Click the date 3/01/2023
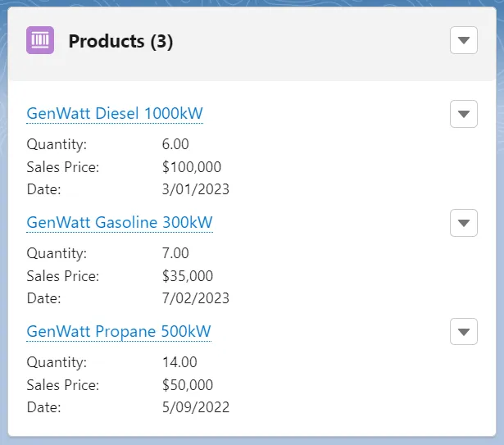This screenshot has width=504, height=445. [x=196, y=189]
